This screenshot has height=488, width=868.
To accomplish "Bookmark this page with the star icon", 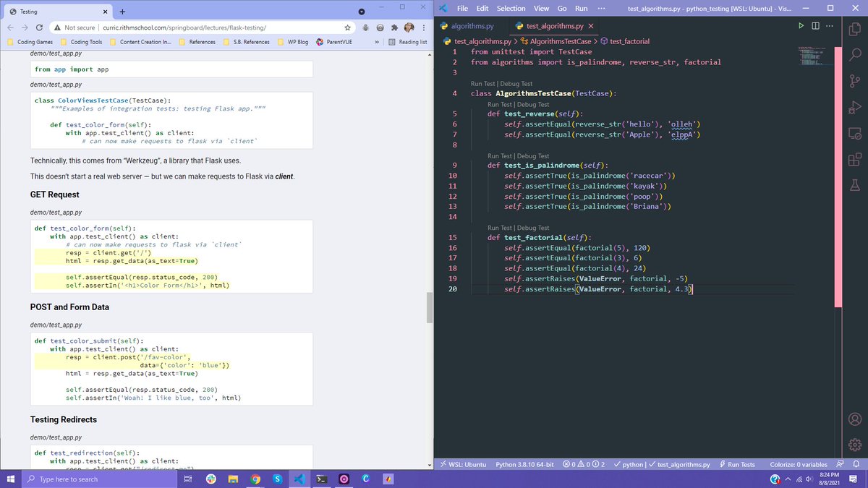I will pyautogui.click(x=348, y=27).
